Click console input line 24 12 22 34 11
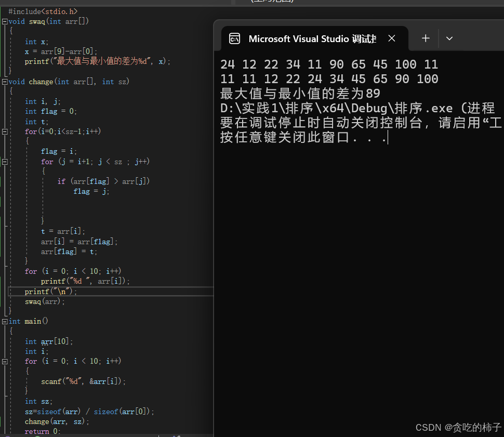Image resolution: width=504 pixels, height=437 pixels. (329, 64)
